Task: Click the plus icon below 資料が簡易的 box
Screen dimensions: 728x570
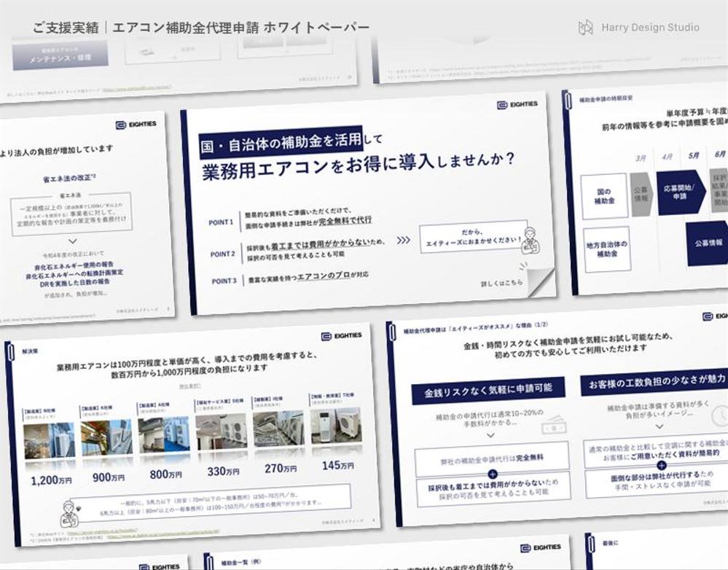Action: point(662,466)
